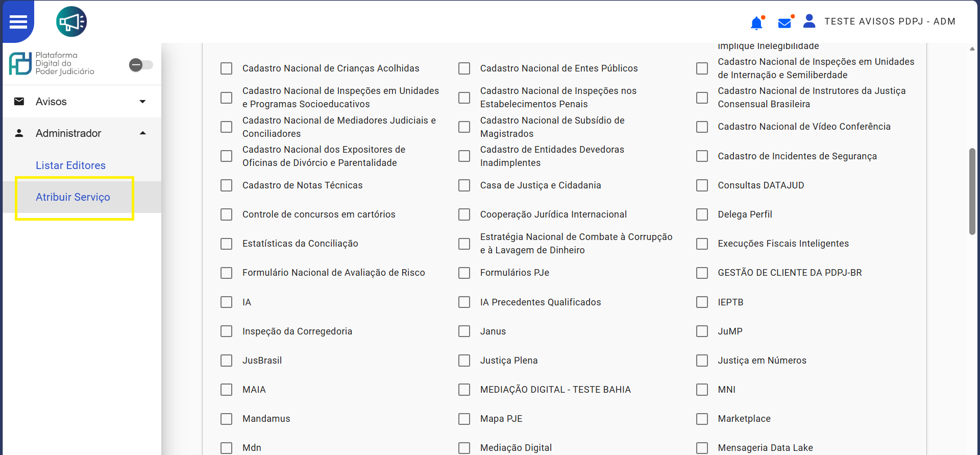Image resolution: width=980 pixels, height=455 pixels.
Task: Click the Avisos envelope icon in sidebar
Action: [x=19, y=102]
